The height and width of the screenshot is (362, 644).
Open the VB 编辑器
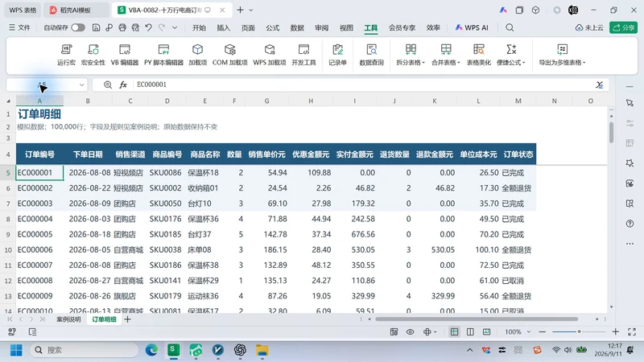pos(125,55)
